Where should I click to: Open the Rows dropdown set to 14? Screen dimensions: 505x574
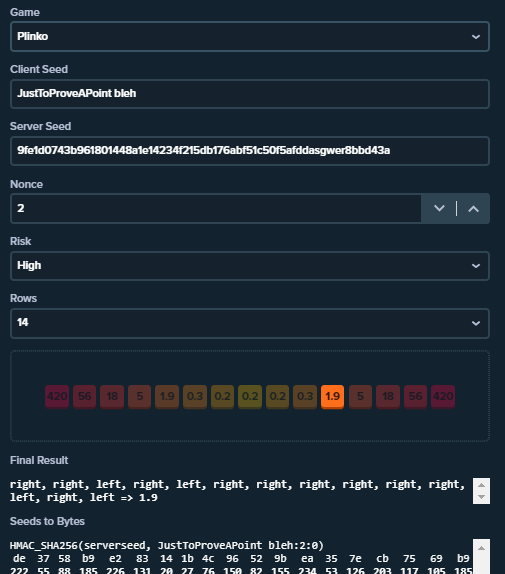click(250, 323)
